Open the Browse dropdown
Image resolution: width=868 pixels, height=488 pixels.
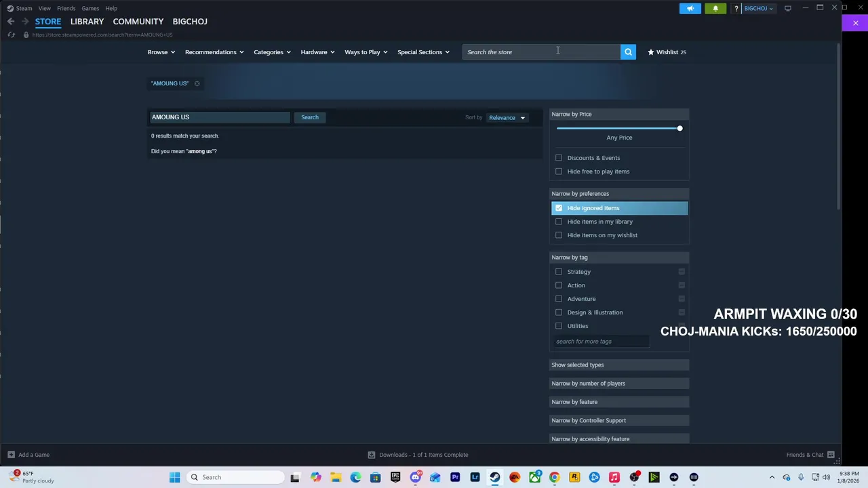161,52
